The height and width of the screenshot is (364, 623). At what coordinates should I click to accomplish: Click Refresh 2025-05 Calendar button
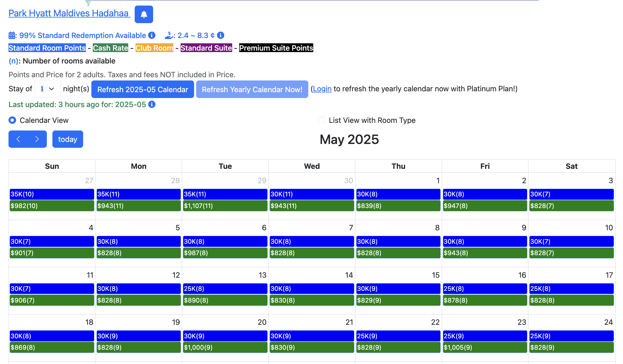[x=143, y=89]
